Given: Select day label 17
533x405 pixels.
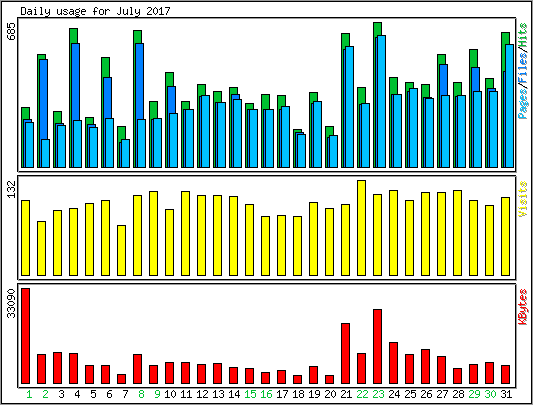Looking at the screenshot, I should [x=282, y=394].
